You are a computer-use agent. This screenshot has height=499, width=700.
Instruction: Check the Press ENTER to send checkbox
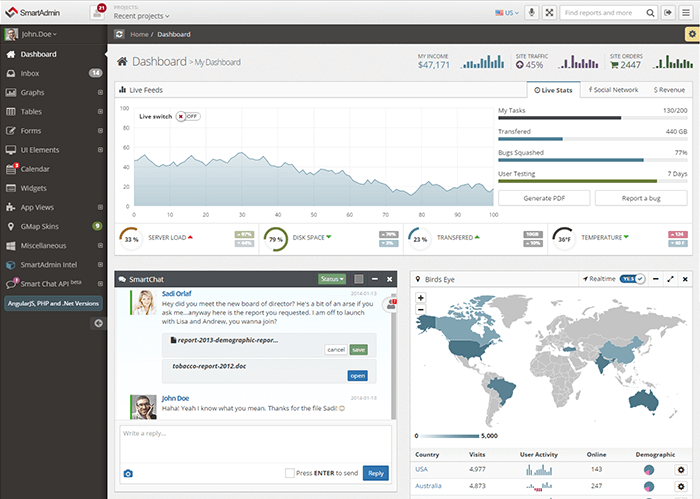pos(290,473)
